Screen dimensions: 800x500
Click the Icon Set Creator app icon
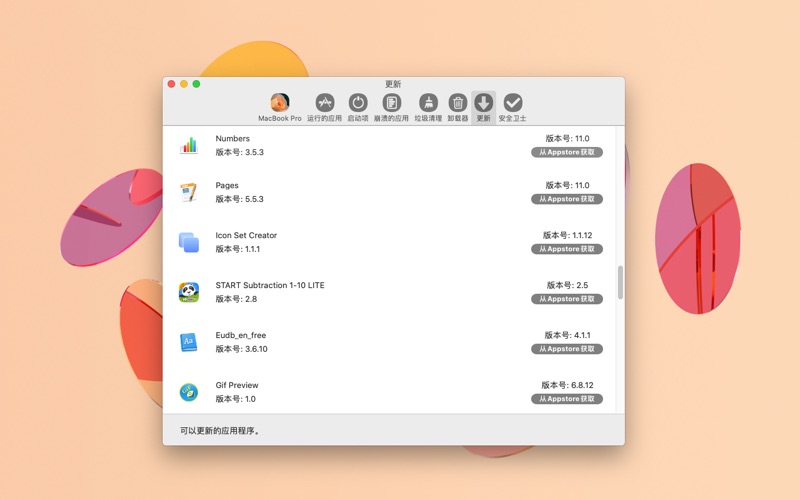[x=188, y=242]
